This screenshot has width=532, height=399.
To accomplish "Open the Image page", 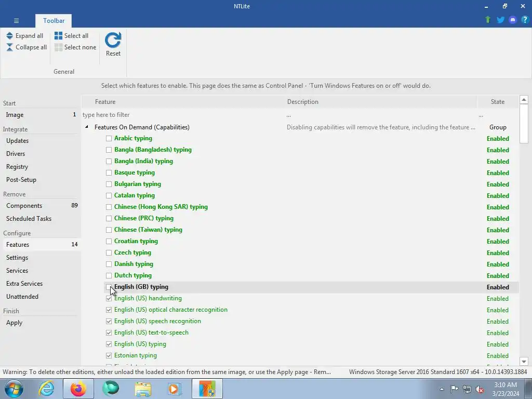I will (x=41, y=115).
